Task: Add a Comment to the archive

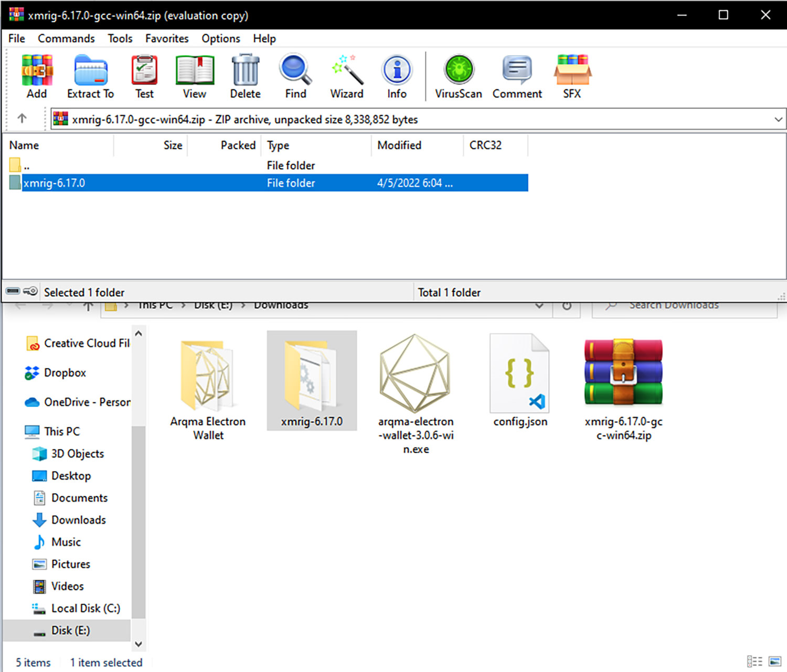Action: [517, 77]
